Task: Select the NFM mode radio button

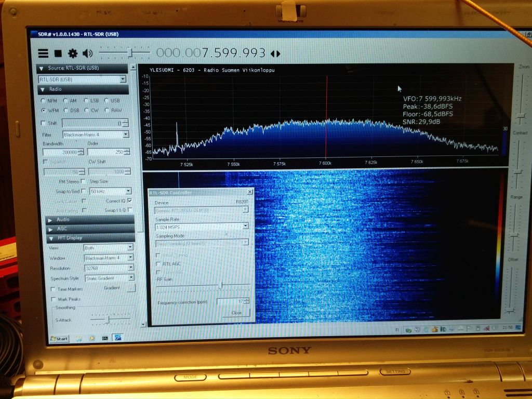Action: tap(43, 101)
